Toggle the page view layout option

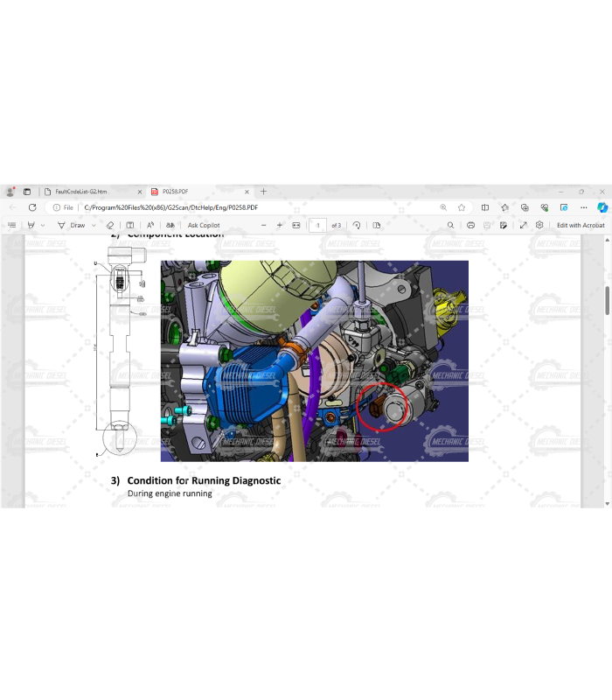click(x=376, y=225)
